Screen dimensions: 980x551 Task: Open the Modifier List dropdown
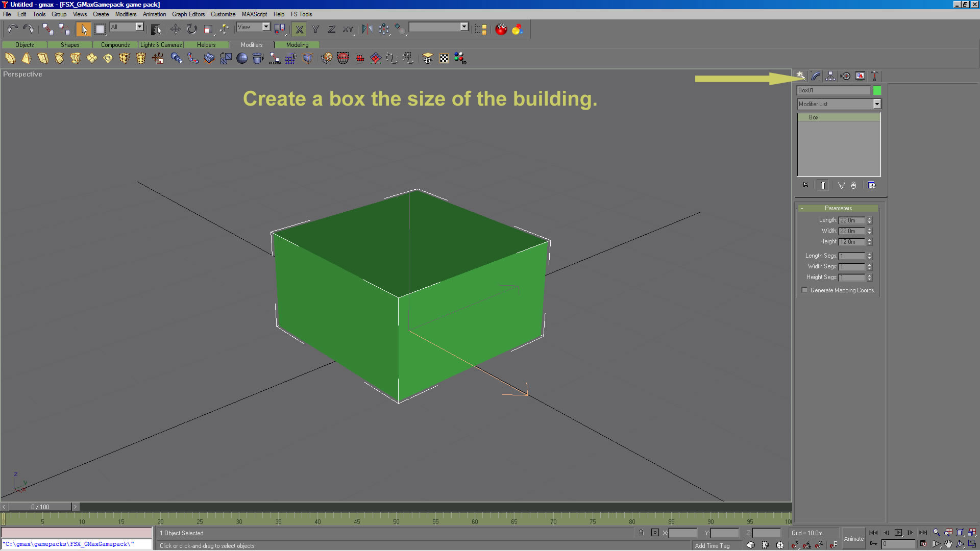(x=876, y=104)
